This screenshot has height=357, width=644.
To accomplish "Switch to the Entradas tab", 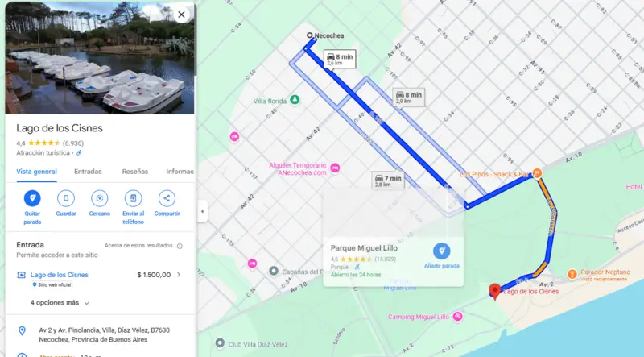I will pyautogui.click(x=88, y=172).
